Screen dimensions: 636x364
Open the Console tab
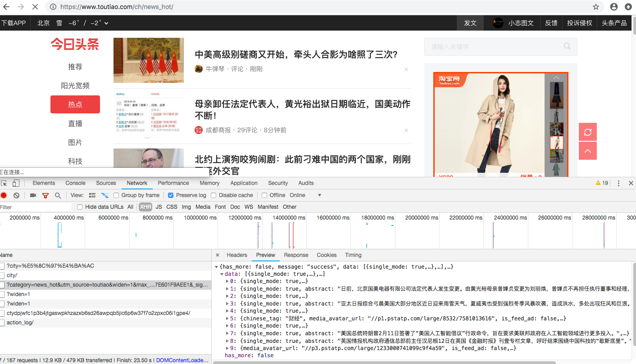point(75,183)
